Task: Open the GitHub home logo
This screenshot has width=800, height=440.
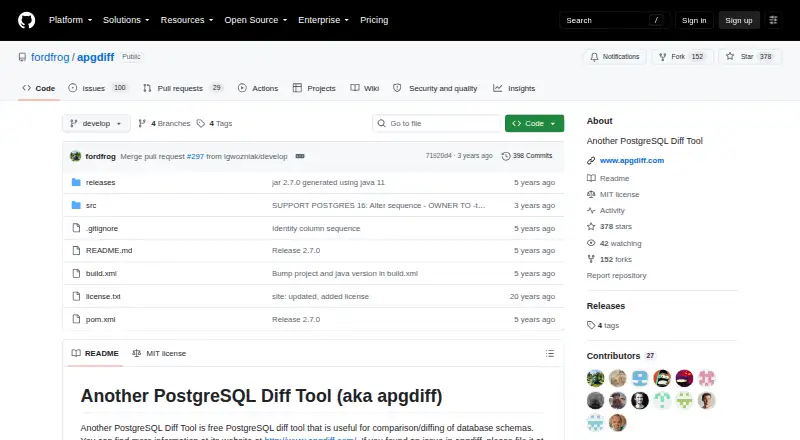Action: click(27, 20)
